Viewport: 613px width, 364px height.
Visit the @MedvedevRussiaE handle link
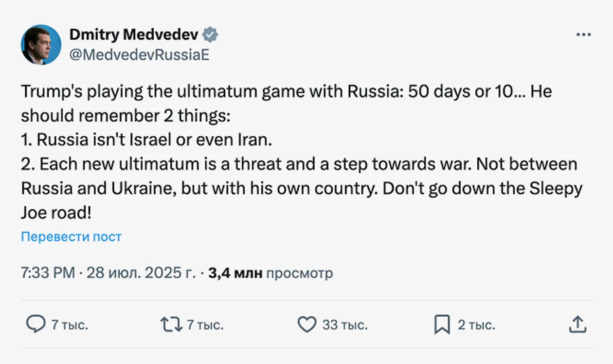pyautogui.click(x=139, y=55)
